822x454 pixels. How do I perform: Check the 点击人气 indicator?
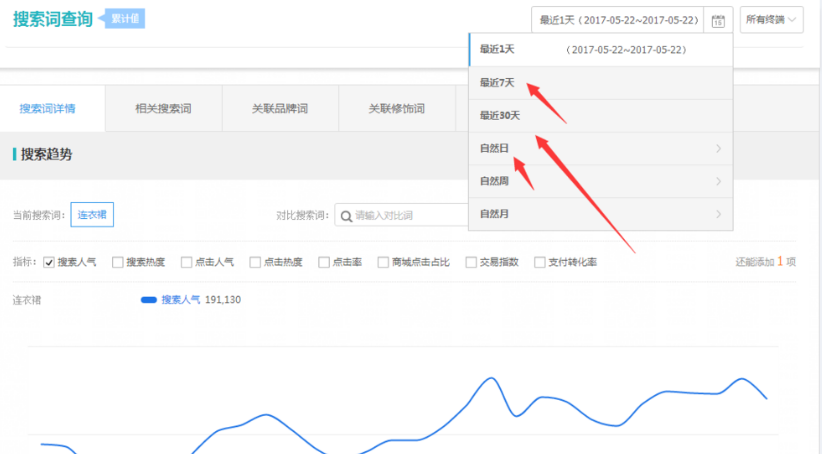click(x=186, y=262)
